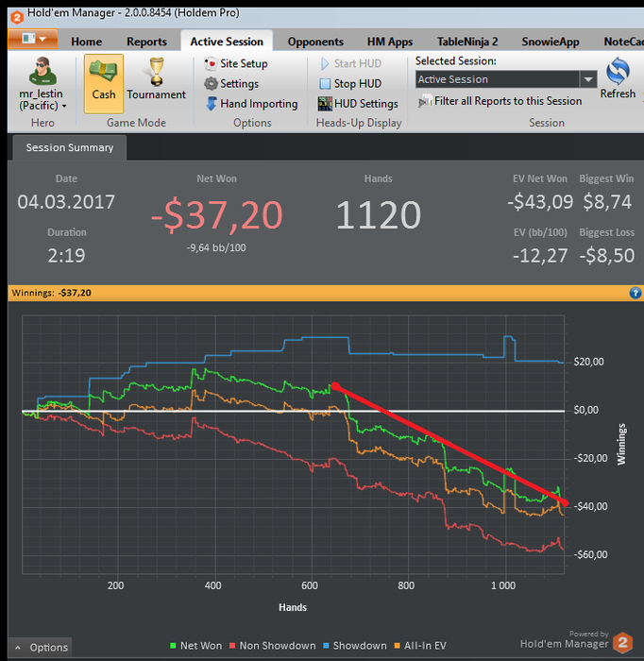Screen dimensions: 644x661
Task: Select Cash game mode
Action: (x=104, y=83)
